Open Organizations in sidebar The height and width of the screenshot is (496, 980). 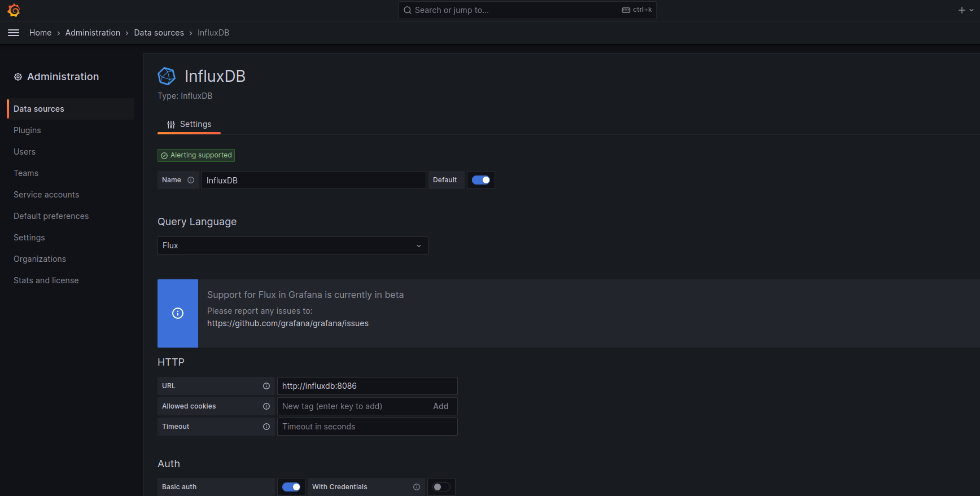[x=40, y=259]
